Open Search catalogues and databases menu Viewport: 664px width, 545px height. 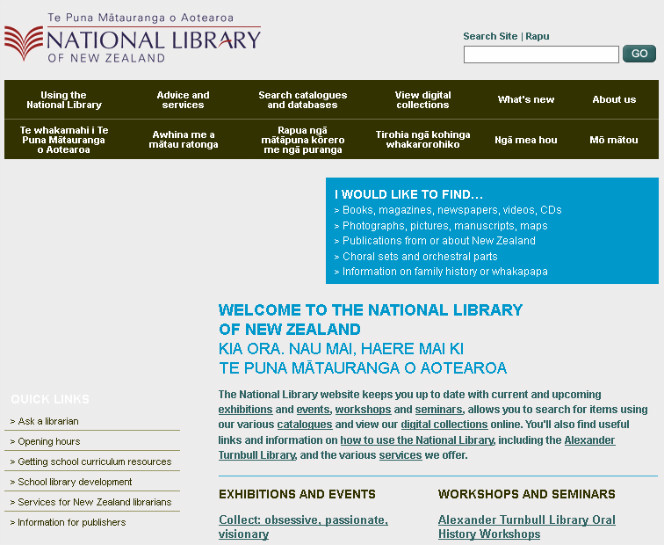click(303, 100)
